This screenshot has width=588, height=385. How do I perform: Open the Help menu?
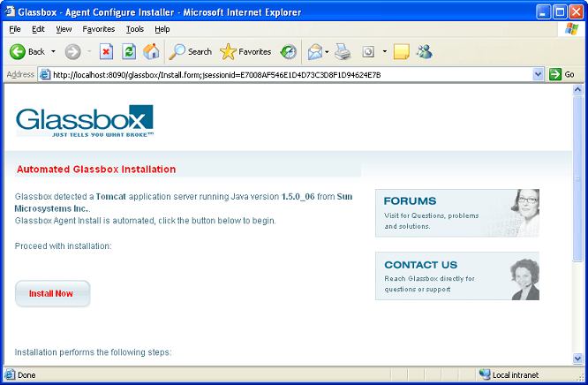[162, 29]
